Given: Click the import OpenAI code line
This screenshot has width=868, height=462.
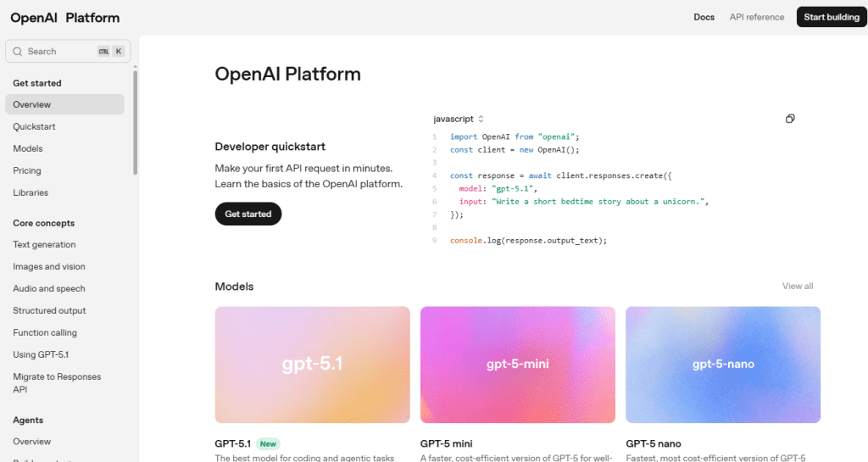Looking at the screenshot, I should [x=515, y=136].
